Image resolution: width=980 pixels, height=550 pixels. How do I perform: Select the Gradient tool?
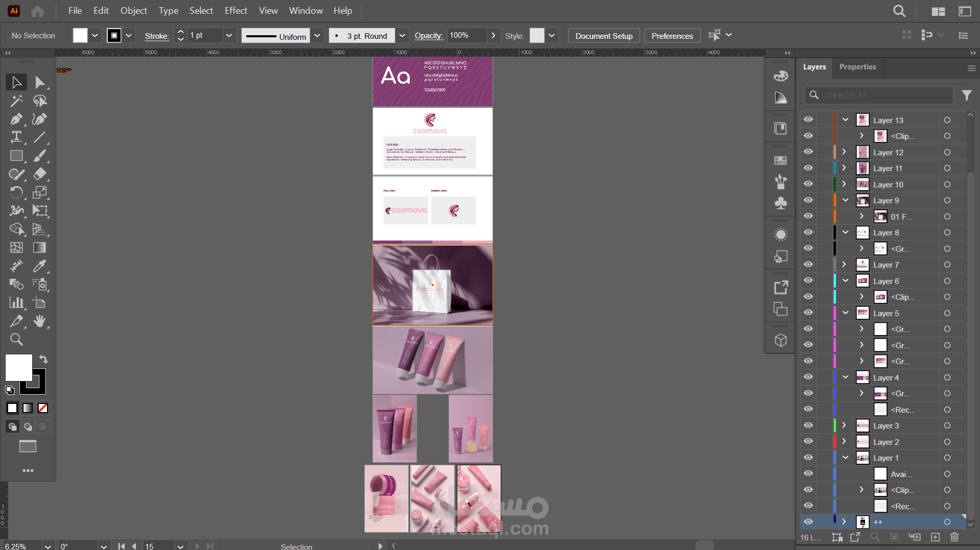pyautogui.click(x=40, y=248)
